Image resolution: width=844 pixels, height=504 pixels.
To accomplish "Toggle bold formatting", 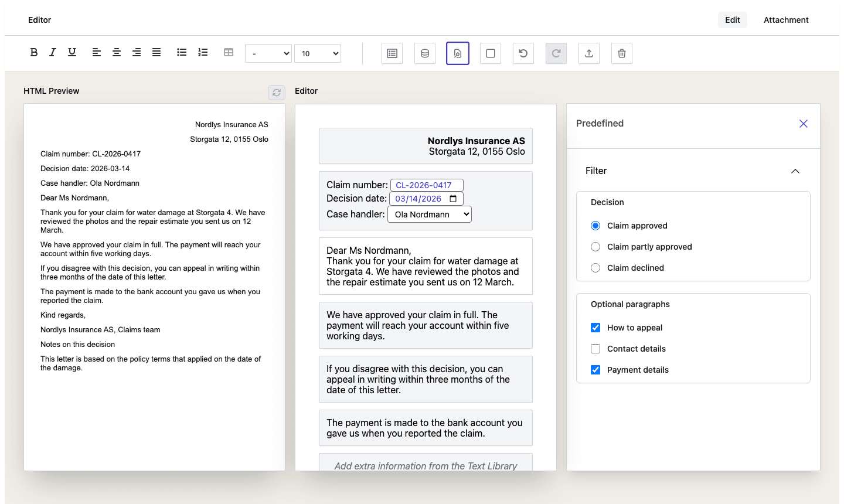I will click(x=34, y=52).
